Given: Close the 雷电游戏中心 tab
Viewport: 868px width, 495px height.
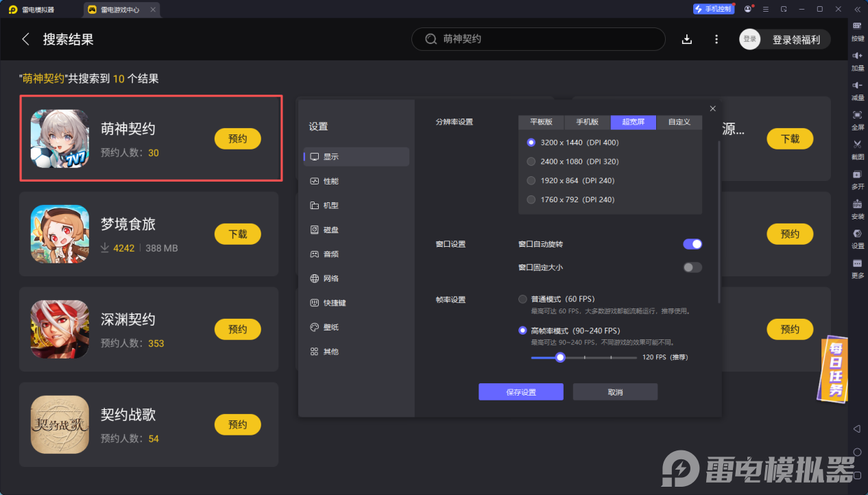Looking at the screenshot, I should (153, 10).
